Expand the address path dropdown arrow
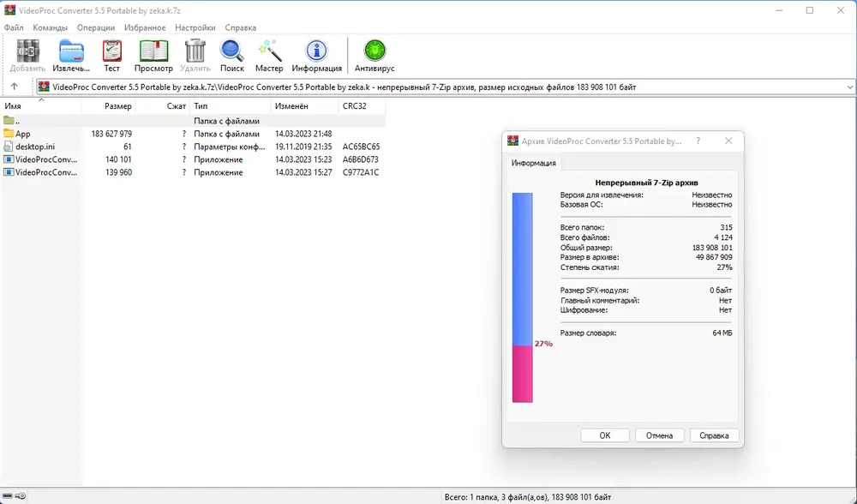Image resolution: width=857 pixels, height=504 pixels. (x=850, y=87)
